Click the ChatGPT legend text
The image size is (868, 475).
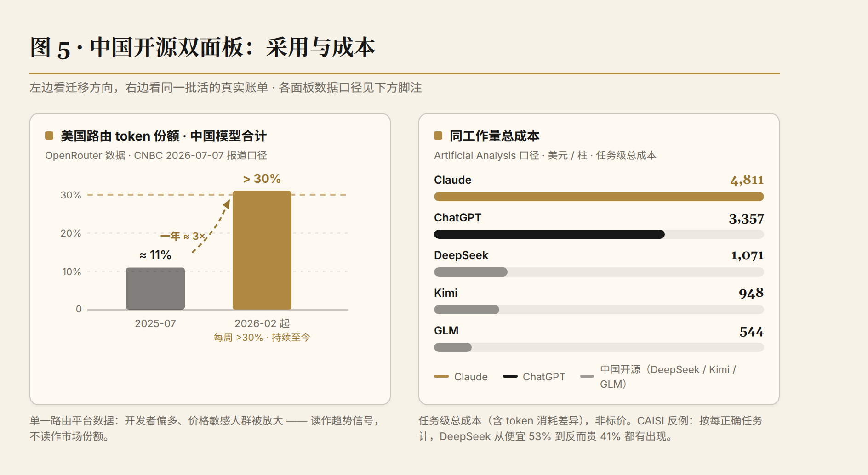544,377
